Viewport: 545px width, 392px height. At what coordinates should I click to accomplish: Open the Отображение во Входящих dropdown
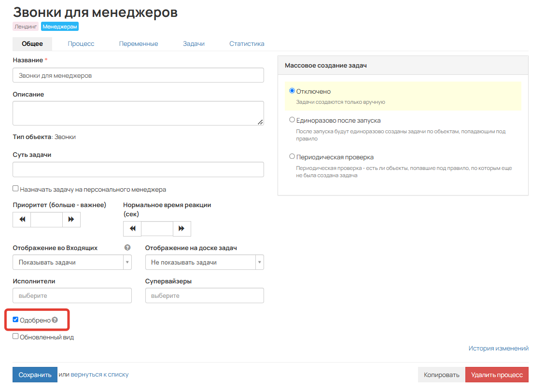72,262
